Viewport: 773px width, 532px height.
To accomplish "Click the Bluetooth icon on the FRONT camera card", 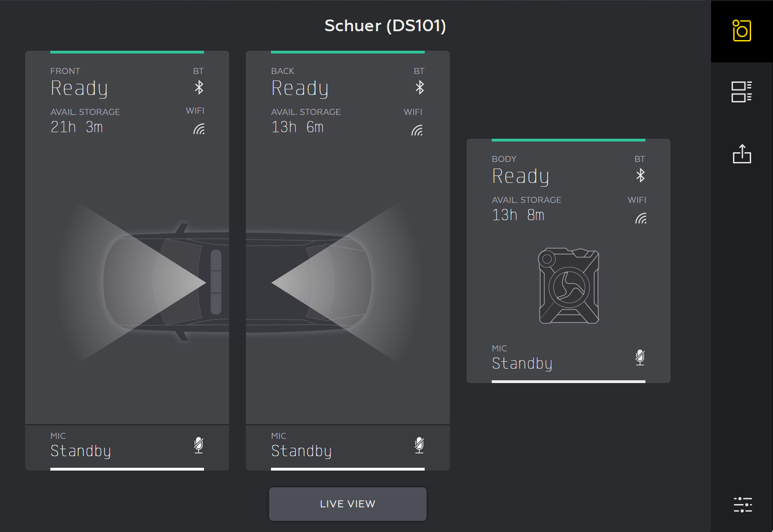I will (x=199, y=87).
